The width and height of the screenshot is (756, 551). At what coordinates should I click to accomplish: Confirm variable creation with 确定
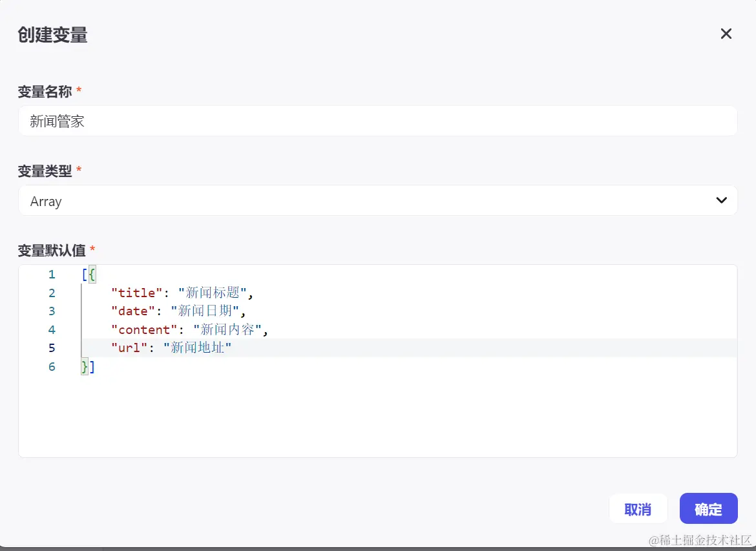tap(708, 509)
